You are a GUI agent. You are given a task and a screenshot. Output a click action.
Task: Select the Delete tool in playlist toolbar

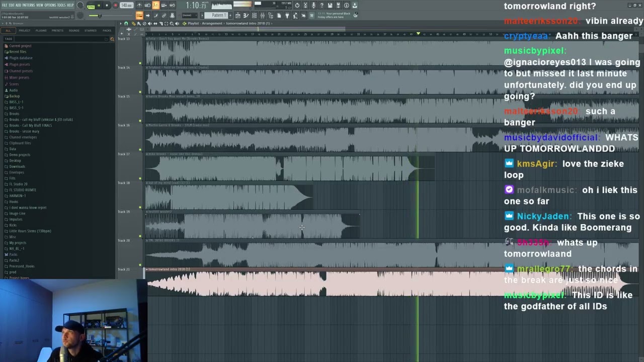(144, 24)
